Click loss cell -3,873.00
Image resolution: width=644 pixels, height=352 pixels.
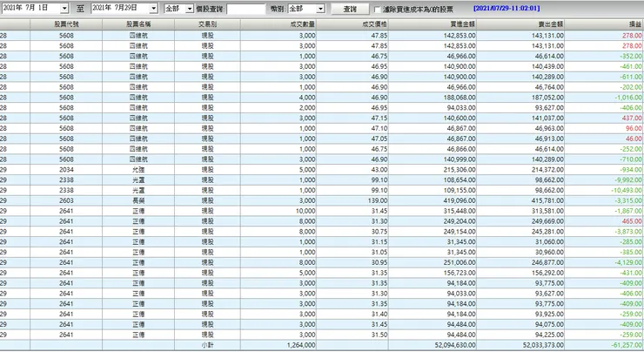pyautogui.click(x=628, y=232)
